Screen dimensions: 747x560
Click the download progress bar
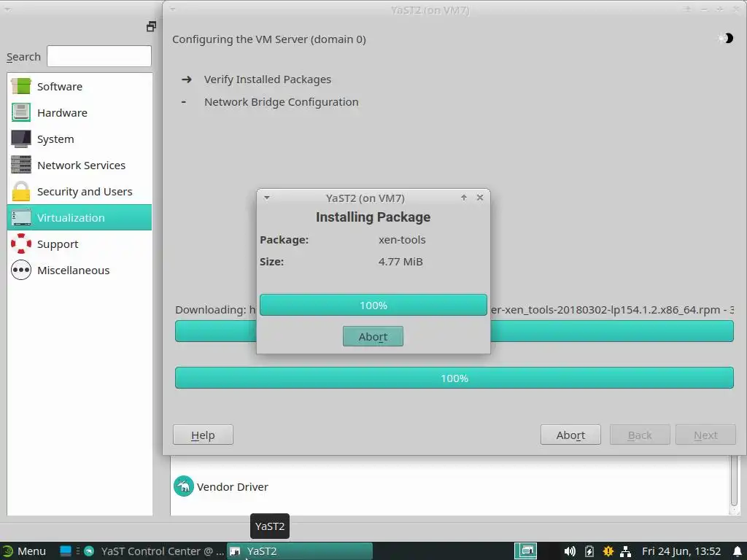point(612,331)
